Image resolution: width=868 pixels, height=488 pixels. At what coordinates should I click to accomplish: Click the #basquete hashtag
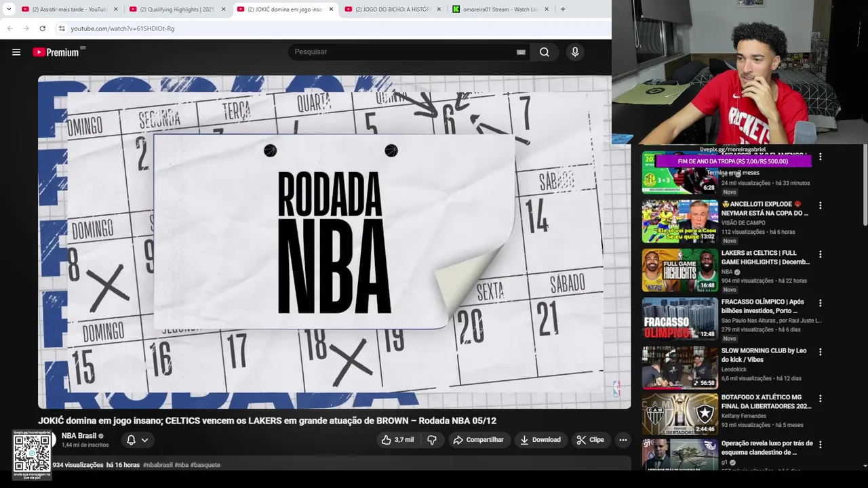tap(205, 465)
